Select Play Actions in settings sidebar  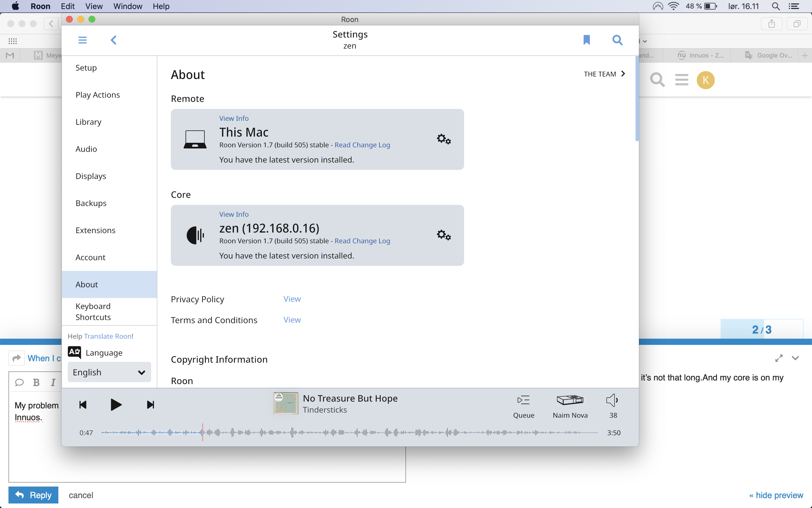(109, 95)
